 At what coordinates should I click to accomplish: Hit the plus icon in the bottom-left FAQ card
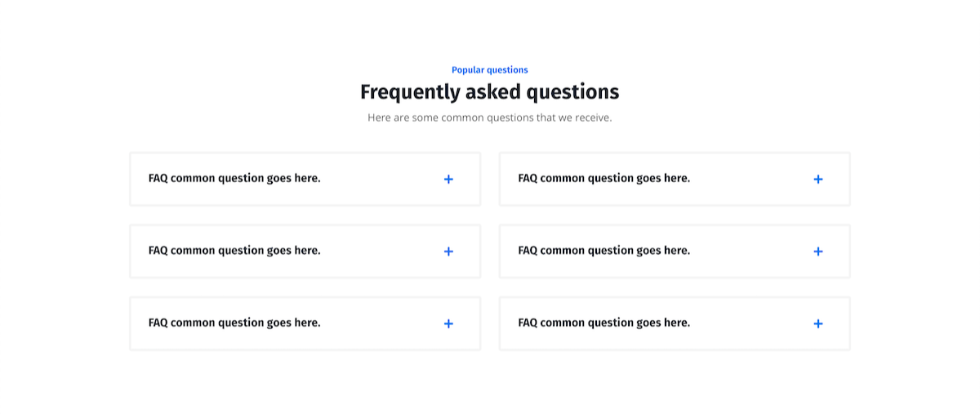(x=448, y=323)
